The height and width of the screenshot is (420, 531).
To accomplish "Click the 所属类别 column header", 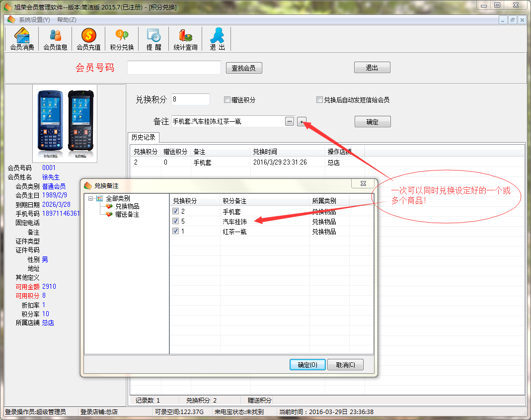I will pyautogui.click(x=329, y=201).
